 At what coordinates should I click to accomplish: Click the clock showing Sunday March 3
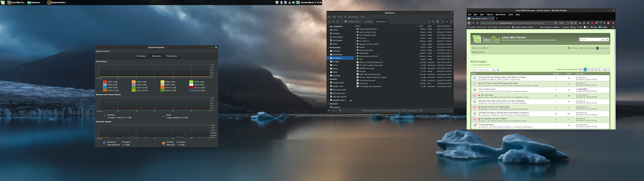pyautogui.click(x=311, y=2)
